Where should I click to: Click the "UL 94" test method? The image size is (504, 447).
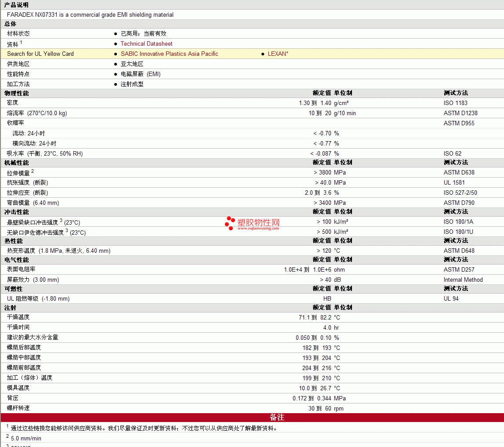point(451,298)
